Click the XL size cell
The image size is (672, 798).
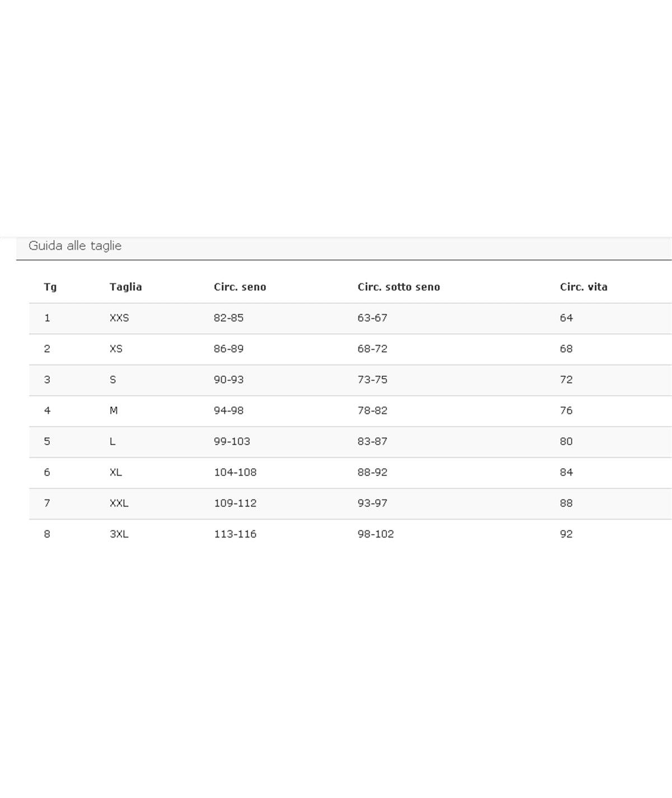tap(116, 472)
